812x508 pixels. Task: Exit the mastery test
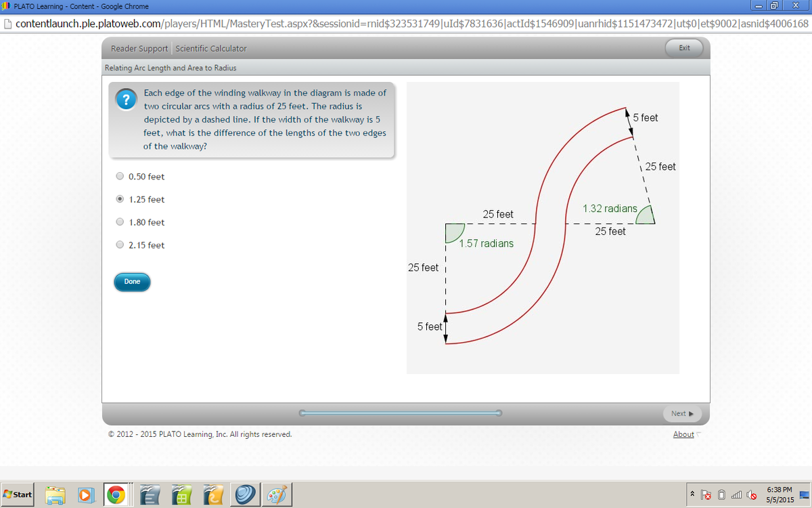coord(684,48)
